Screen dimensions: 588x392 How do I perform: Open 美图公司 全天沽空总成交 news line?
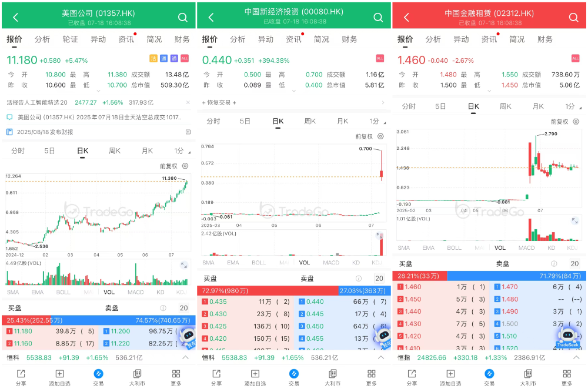[99, 118]
